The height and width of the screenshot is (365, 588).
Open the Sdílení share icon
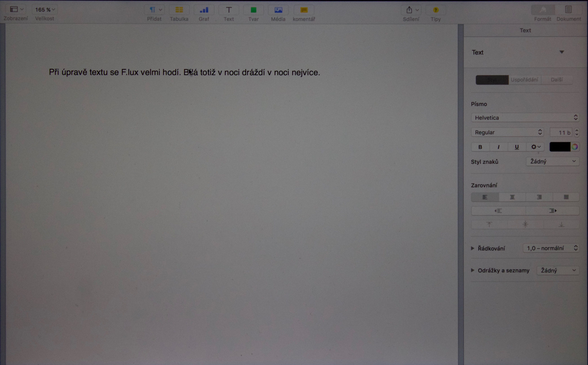(409, 10)
